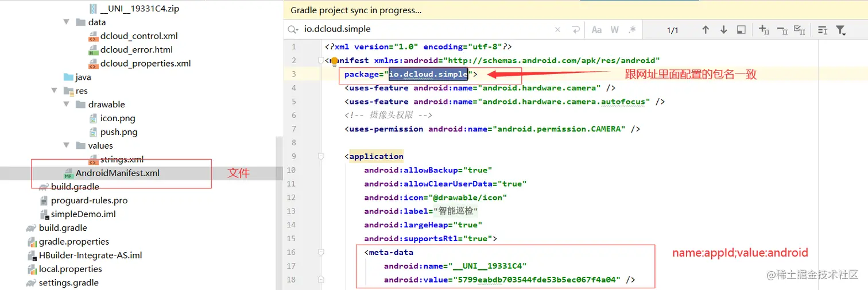Clear the find bar search text

[x=558, y=29]
